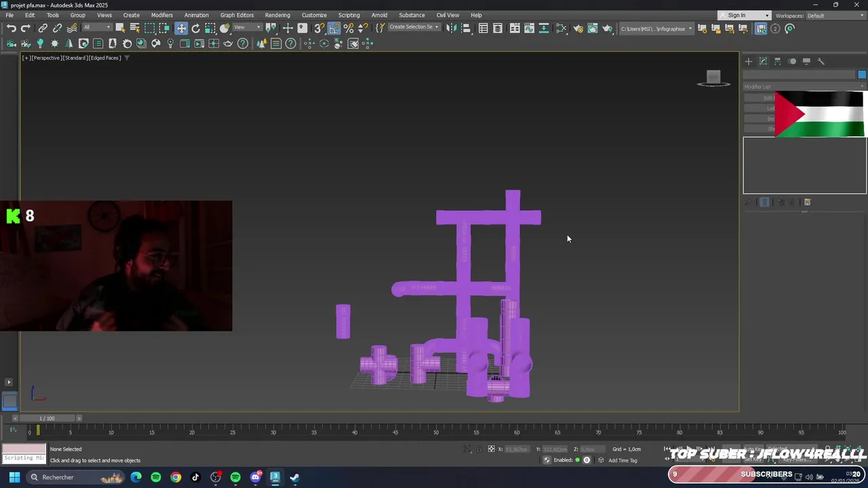This screenshot has width=868, height=488.
Task: Click the Align tool icon
Action: pos(466,28)
